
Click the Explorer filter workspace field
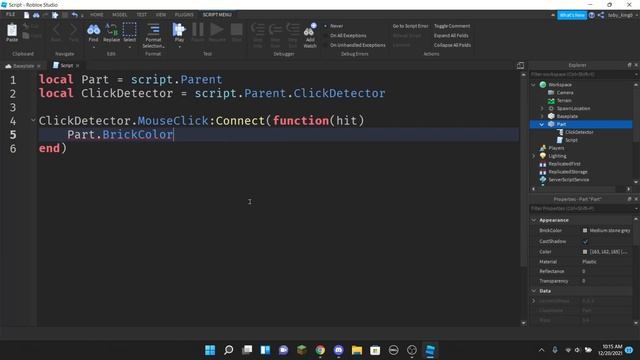point(581,74)
